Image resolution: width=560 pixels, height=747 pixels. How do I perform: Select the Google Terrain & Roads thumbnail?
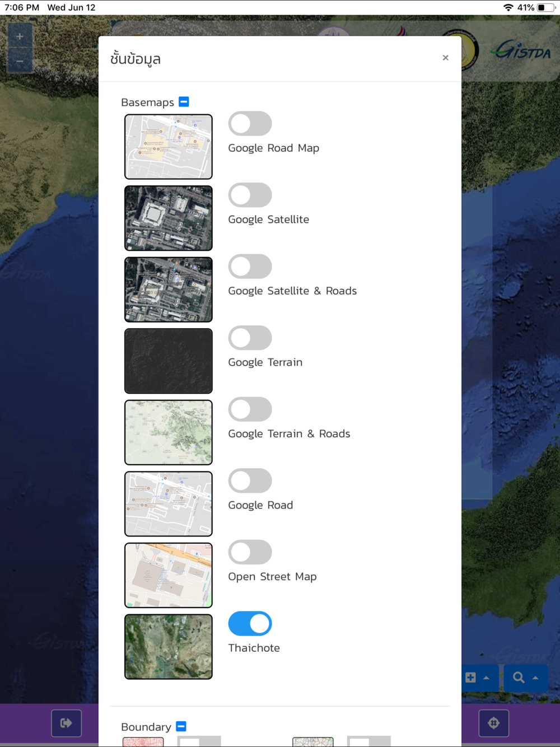pos(169,432)
